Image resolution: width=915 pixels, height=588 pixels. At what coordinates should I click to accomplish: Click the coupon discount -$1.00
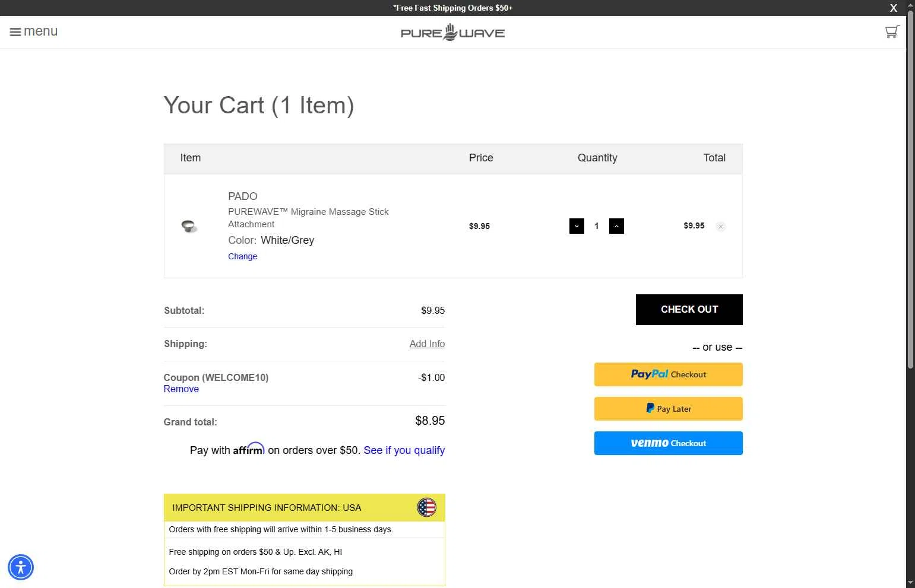pyautogui.click(x=431, y=377)
